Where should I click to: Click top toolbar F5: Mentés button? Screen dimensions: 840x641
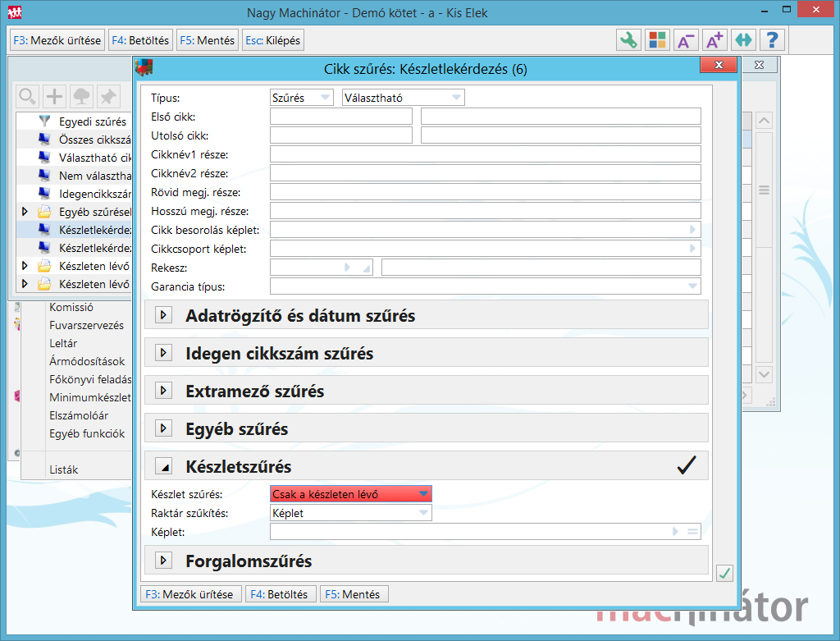208,40
